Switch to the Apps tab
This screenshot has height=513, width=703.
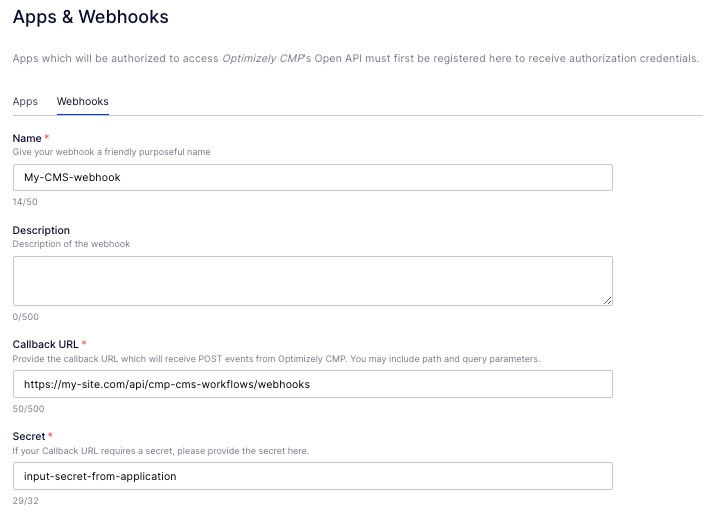click(x=25, y=101)
